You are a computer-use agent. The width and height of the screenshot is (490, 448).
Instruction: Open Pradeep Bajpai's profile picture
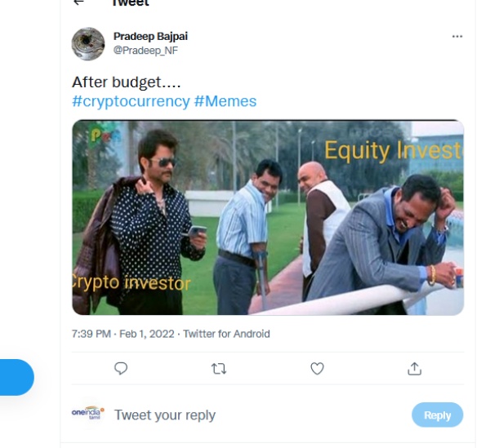pos(88,43)
